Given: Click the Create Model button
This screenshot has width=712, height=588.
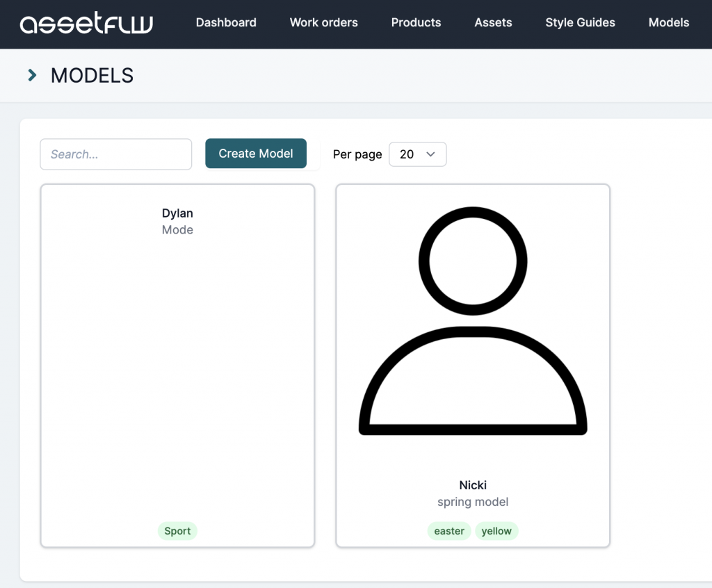Looking at the screenshot, I should (x=256, y=154).
